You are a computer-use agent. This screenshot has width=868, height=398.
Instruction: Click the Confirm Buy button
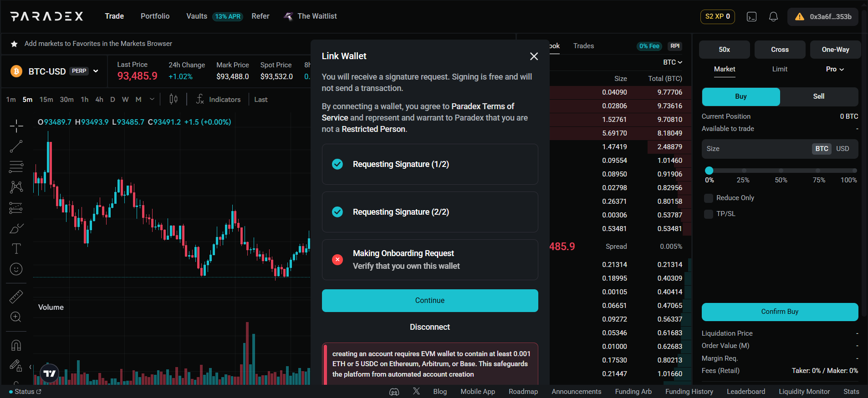click(780, 312)
